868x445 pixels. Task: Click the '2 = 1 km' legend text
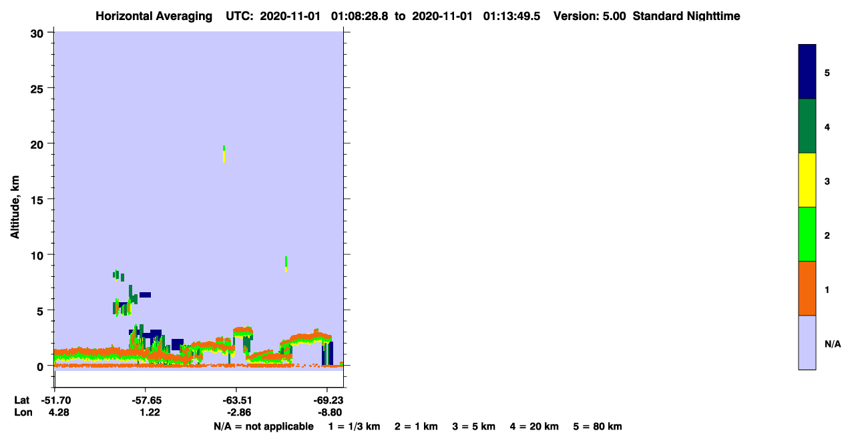click(416, 426)
